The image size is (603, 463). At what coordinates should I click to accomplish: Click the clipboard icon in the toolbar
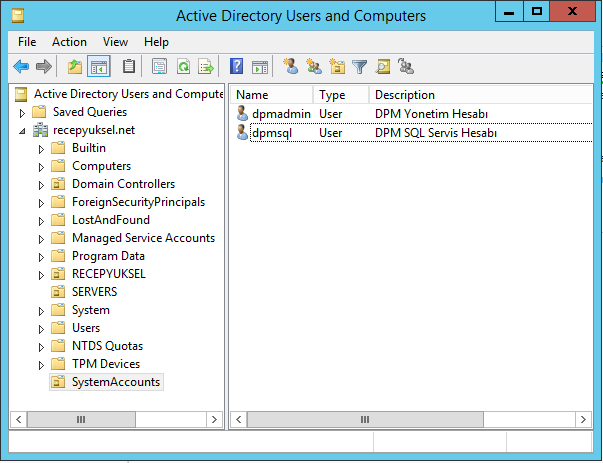[x=129, y=67]
